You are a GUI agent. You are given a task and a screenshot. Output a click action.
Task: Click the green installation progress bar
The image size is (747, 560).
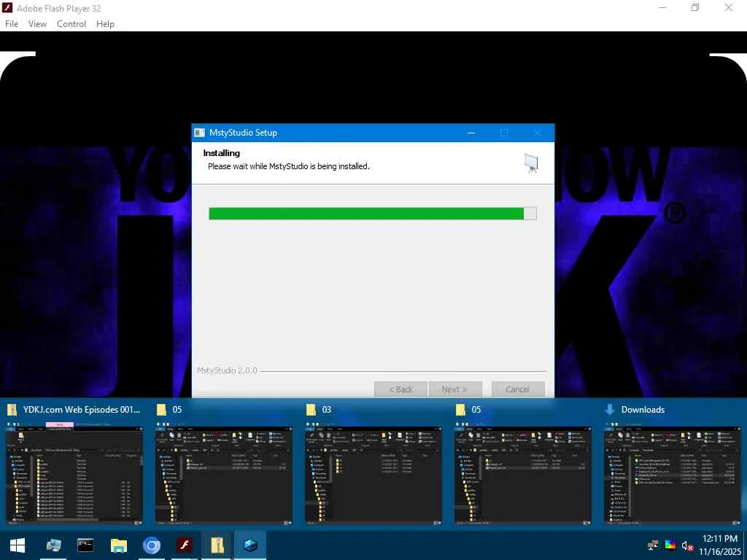point(373,214)
